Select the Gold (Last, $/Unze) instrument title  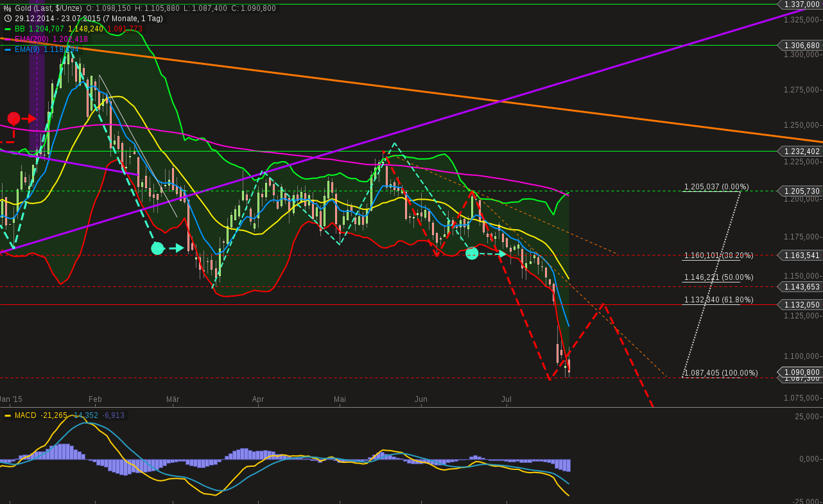(49, 8)
